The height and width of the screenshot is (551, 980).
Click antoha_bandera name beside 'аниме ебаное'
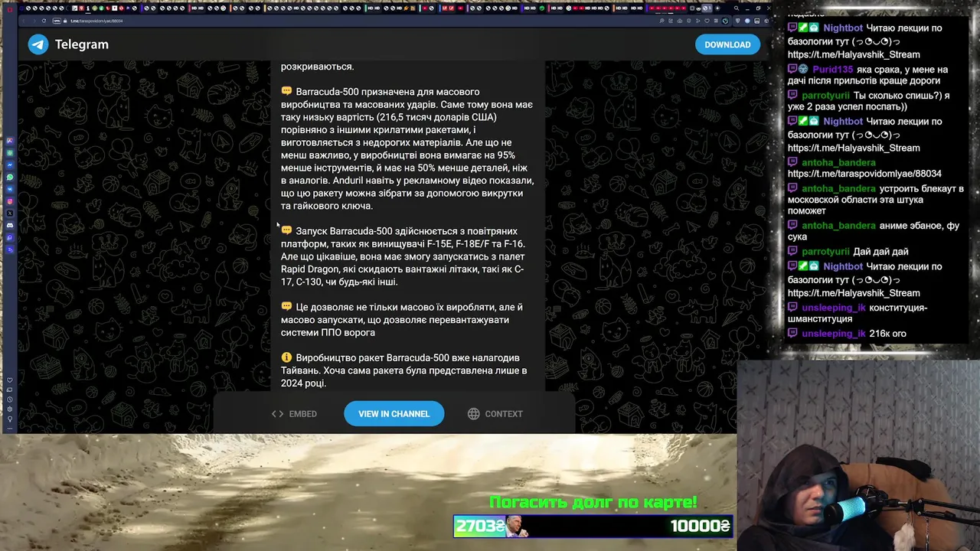[838, 226]
